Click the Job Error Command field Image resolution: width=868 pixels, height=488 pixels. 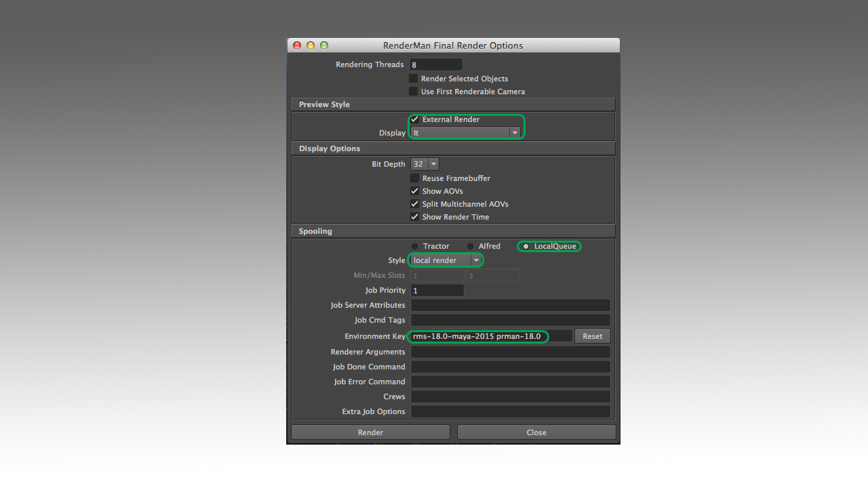511,382
